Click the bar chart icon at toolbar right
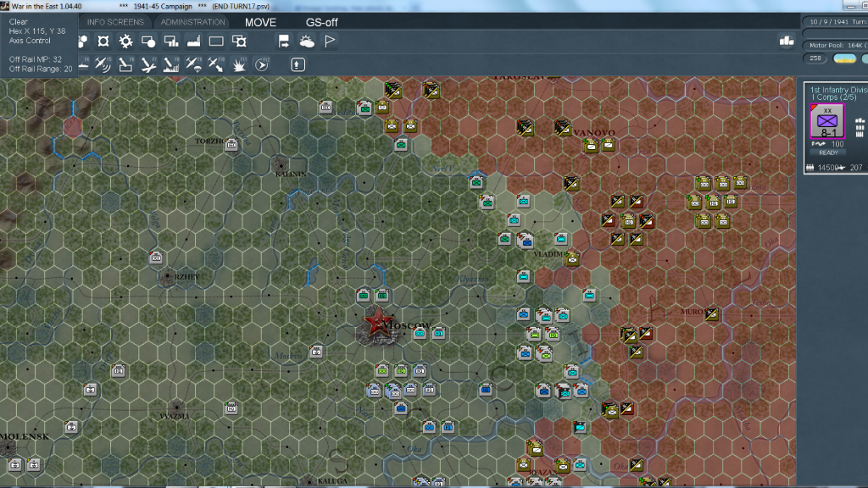Image resolution: width=868 pixels, height=488 pixels. [786, 41]
